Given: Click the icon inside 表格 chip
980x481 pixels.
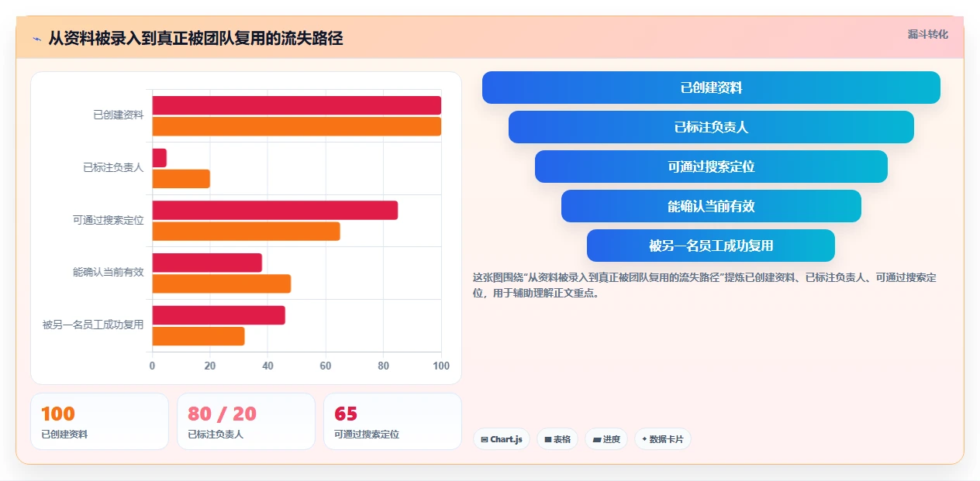Looking at the screenshot, I should (548, 439).
